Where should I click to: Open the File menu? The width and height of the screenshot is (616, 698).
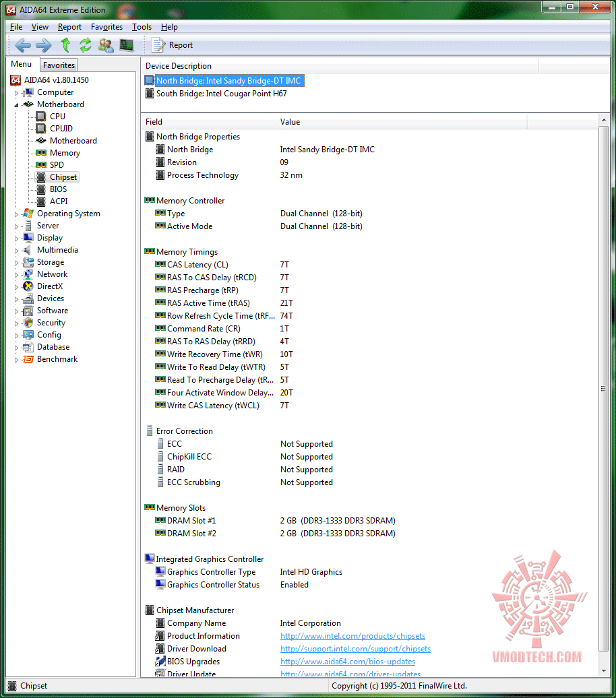(x=16, y=27)
